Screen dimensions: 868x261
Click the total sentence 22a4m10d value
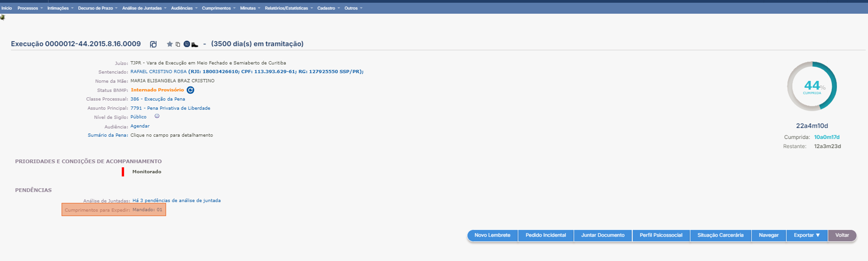[812, 126]
